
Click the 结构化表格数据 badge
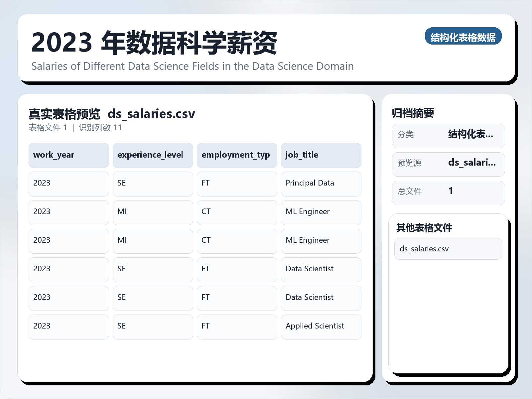pos(463,37)
